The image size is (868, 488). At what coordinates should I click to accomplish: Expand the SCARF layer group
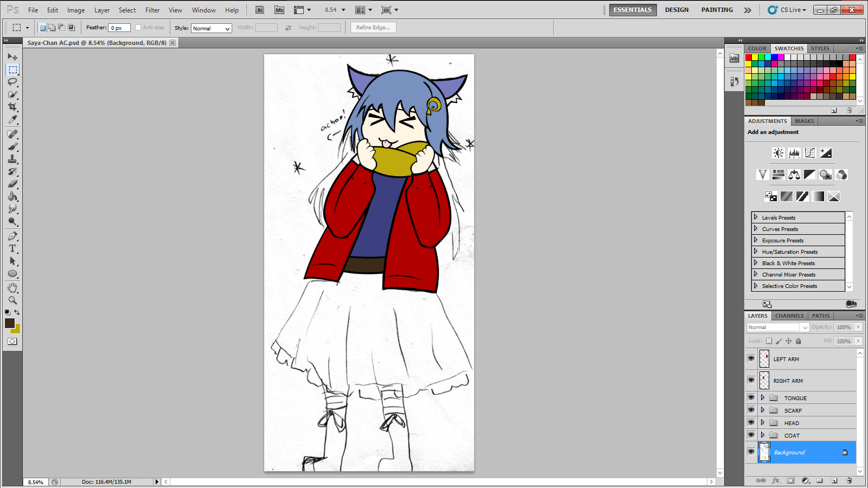(x=762, y=410)
